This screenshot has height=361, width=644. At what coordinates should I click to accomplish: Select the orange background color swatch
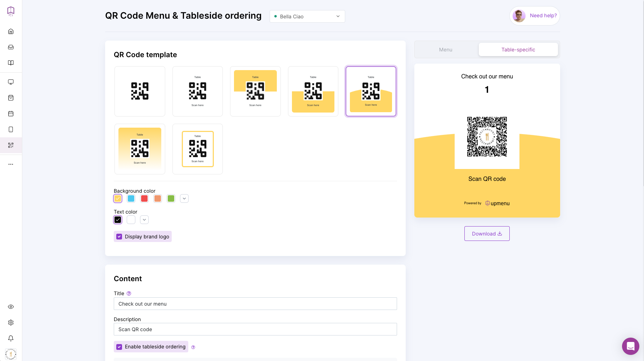click(158, 198)
